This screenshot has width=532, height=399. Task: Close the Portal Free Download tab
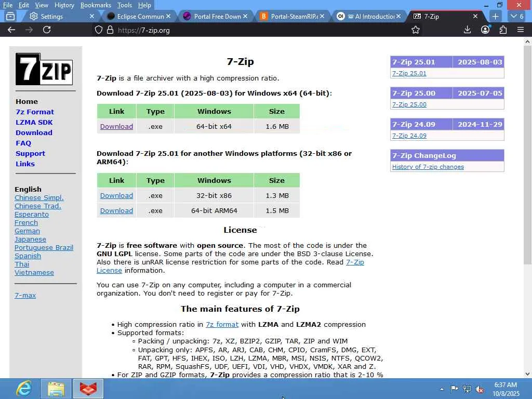point(245,16)
